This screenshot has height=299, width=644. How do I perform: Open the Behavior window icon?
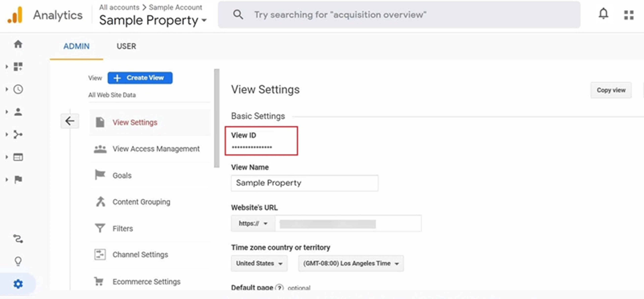[x=18, y=157]
